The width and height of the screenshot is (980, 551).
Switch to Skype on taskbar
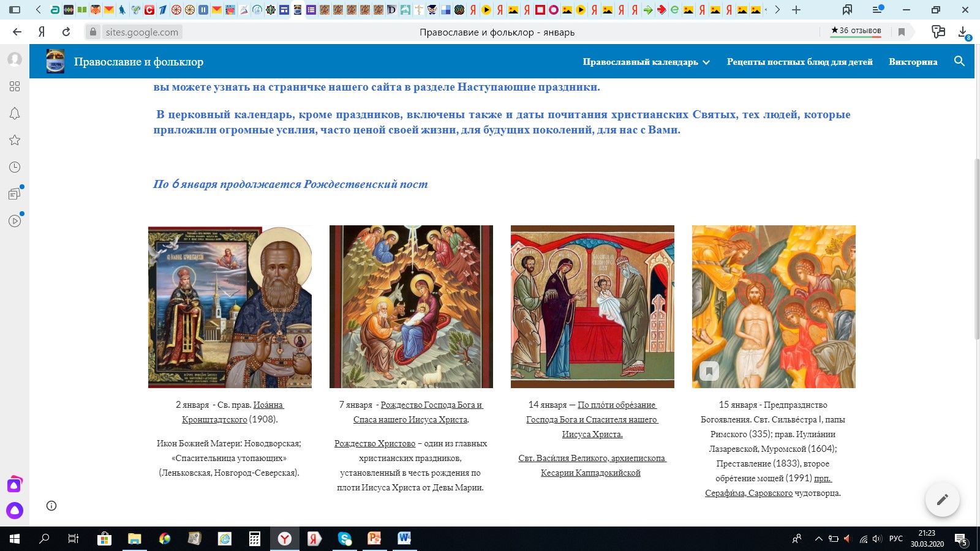coord(345,539)
